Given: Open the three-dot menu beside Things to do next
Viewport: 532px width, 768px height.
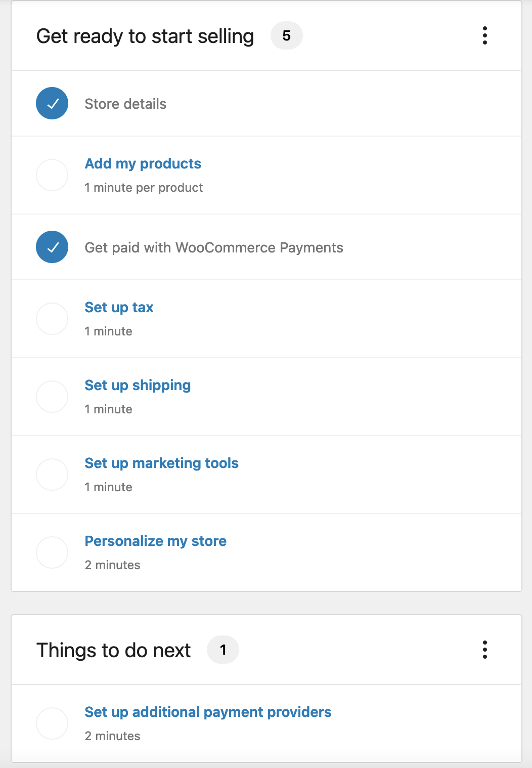Looking at the screenshot, I should pyautogui.click(x=484, y=650).
